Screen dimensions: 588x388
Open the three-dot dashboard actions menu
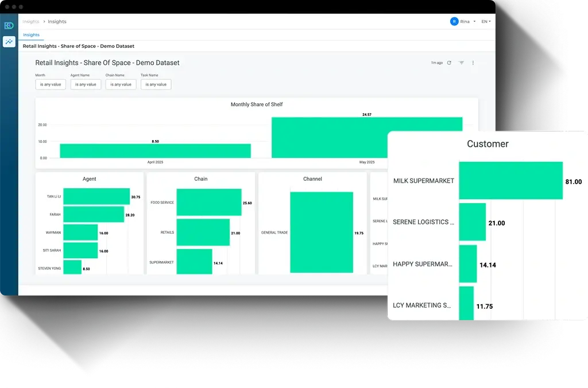pos(473,63)
